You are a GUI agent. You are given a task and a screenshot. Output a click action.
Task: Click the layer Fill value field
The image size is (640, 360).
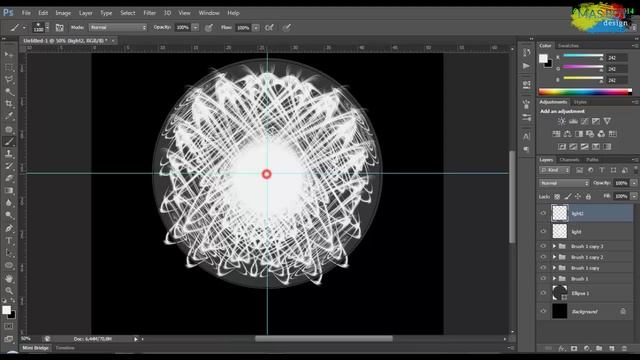pos(621,197)
